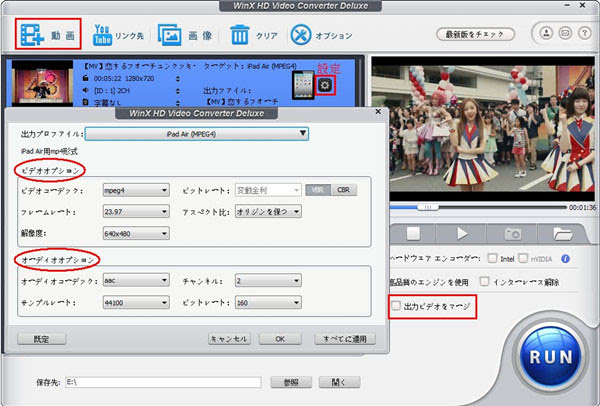Image resolution: width=600 pixels, height=406 pixels.
Task: Click the ビデオオプション section heading
Action: click(x=50, y=171)
